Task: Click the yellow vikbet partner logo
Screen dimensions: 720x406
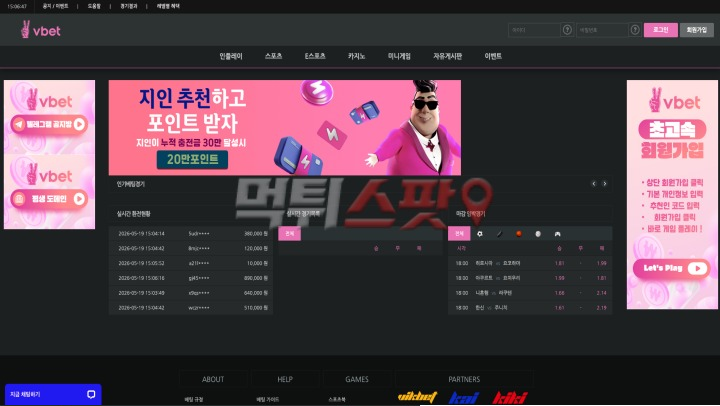Action: click(x=417, y=397)
